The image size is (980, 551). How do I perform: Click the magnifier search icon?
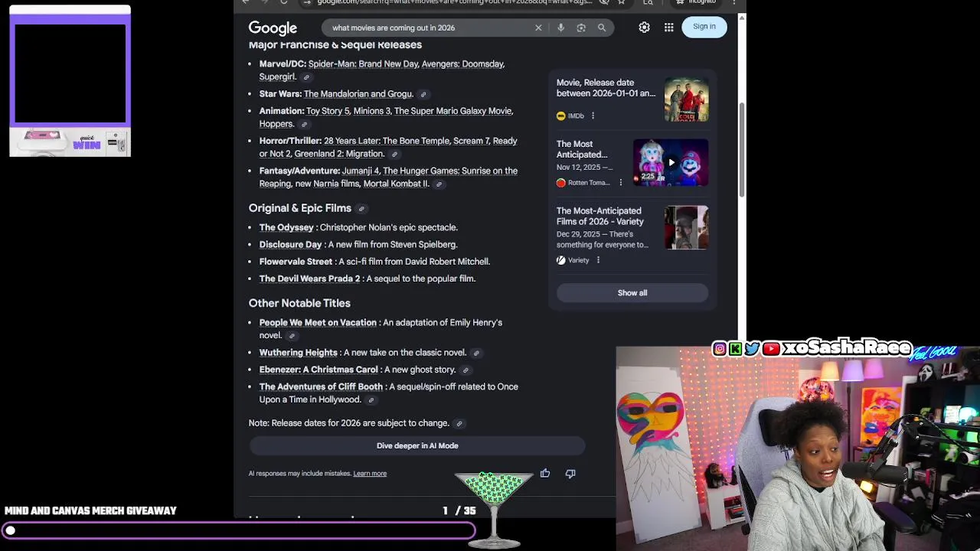click(x=602, y=28)
